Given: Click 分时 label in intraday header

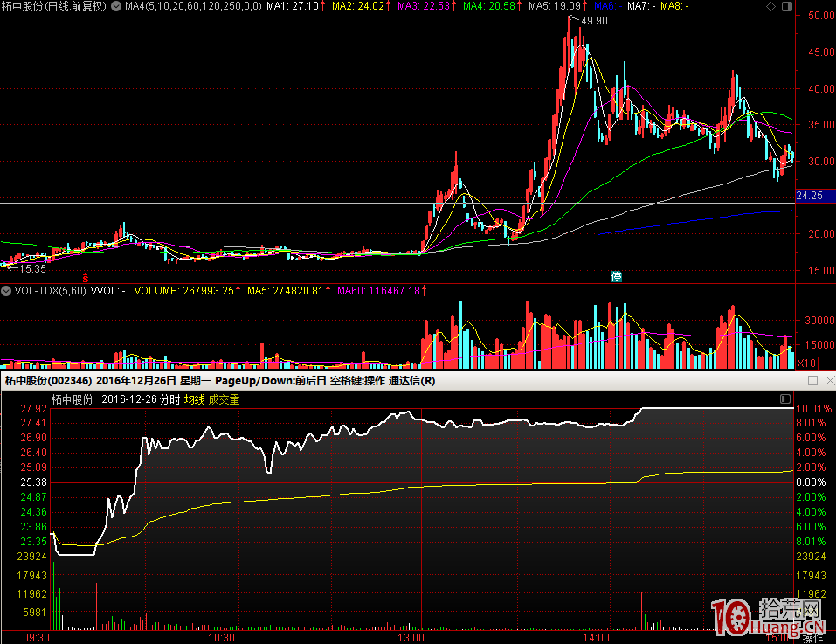Looking at the screenshot, I should (x=170, y=399).
